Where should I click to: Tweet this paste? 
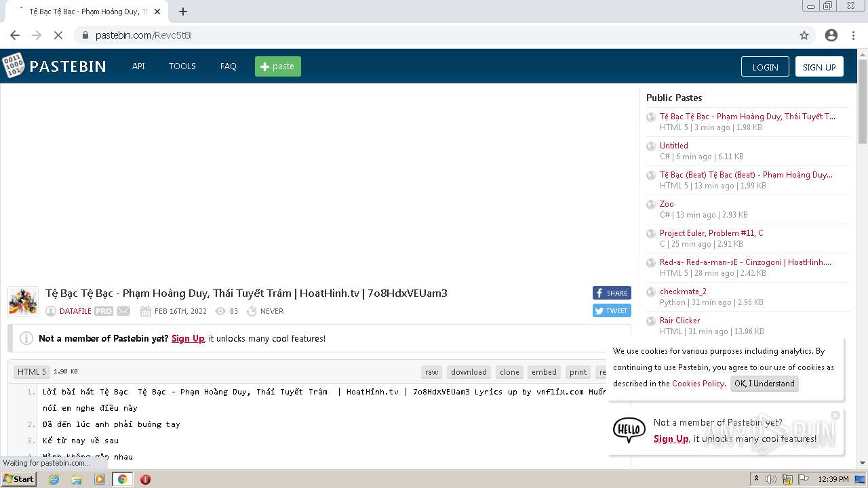tap(612, 310)
